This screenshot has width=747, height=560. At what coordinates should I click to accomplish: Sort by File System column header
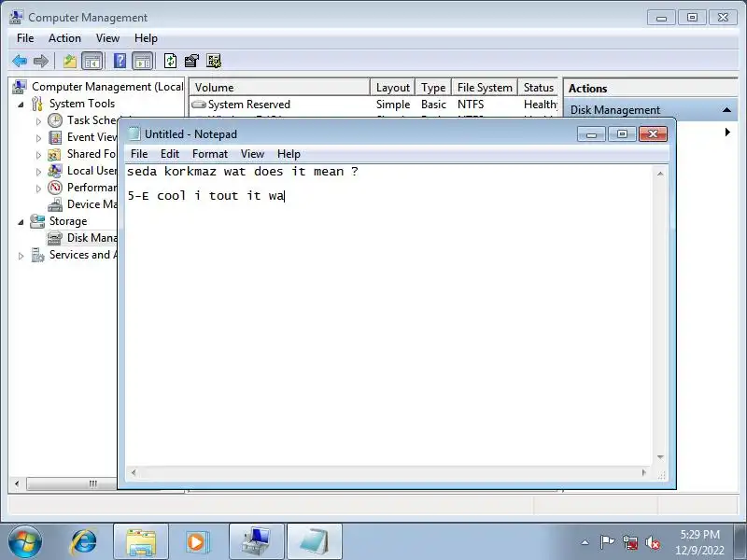point(485,88)
